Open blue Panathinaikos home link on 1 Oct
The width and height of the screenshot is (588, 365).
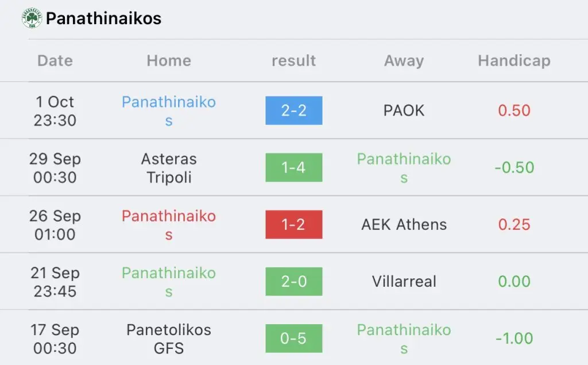click(169, 111)
